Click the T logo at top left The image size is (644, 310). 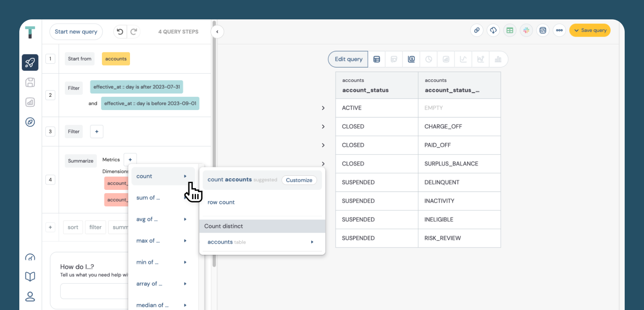[30, 32]
